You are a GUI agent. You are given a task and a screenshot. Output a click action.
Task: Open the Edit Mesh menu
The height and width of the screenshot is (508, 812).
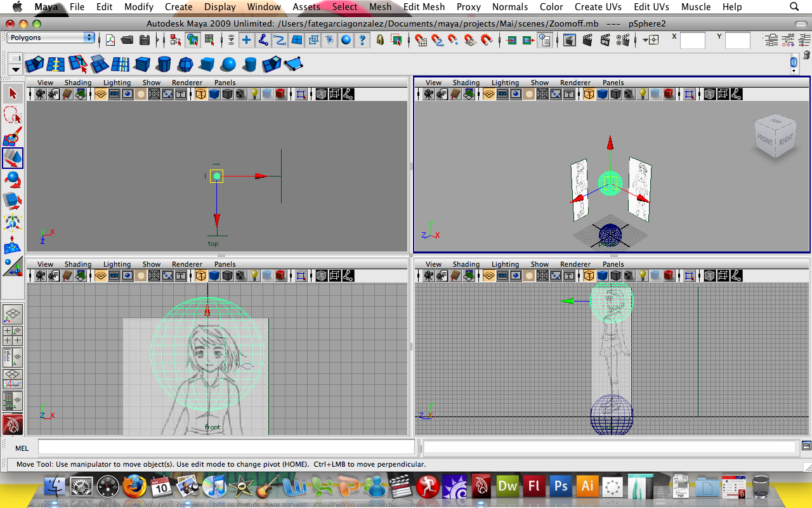point(424,7)
